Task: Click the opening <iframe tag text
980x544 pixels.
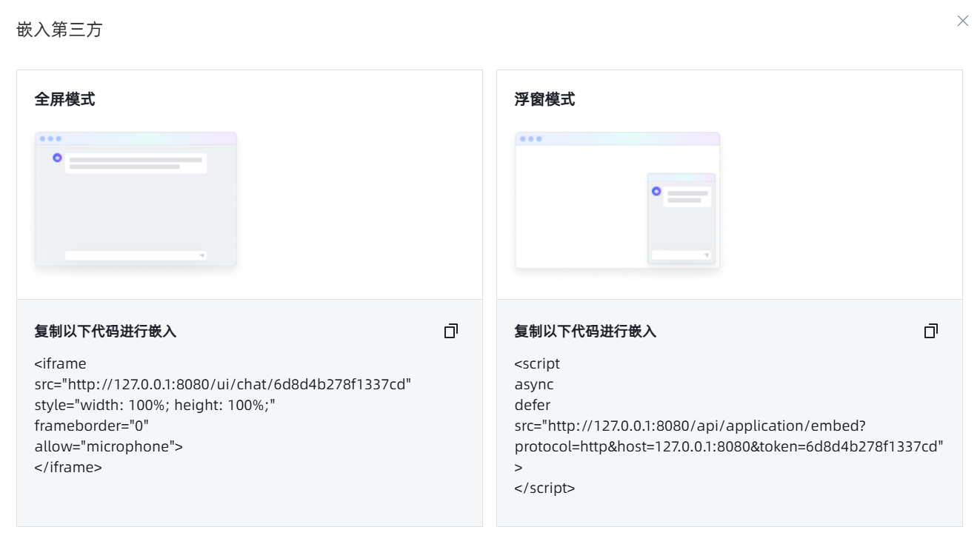Action: pos(60,363)
